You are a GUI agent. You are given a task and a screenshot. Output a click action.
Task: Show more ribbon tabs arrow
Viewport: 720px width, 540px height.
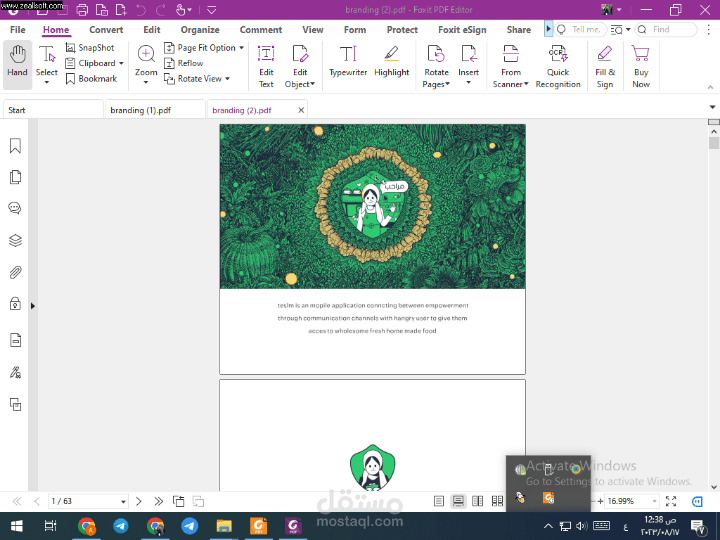[548, 29]
